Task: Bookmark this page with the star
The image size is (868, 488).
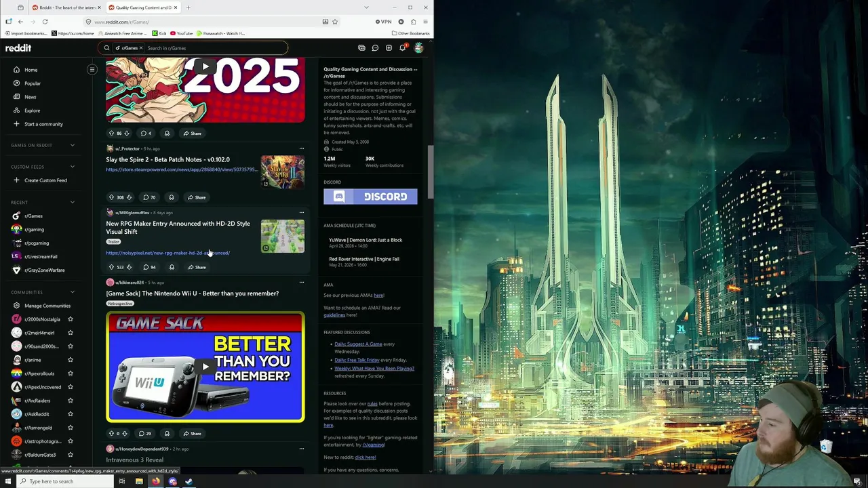Action: tap(334, 22)
